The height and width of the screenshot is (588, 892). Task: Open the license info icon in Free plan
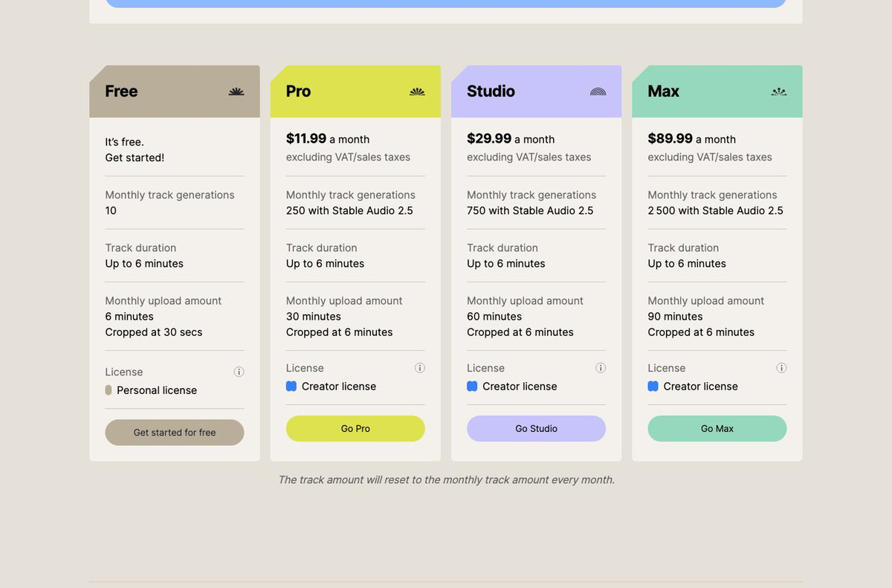[239, 372]
